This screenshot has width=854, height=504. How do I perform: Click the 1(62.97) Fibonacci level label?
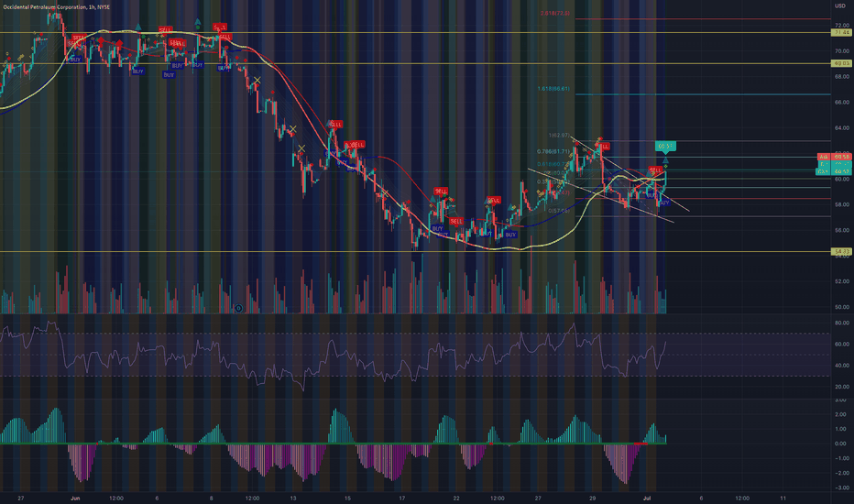tap(559, 136)
